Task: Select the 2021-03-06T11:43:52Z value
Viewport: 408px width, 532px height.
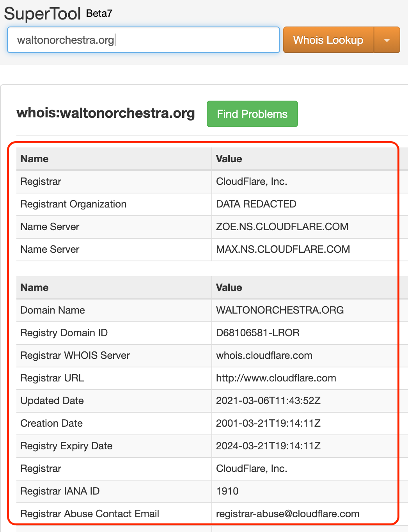Action: (x=268, y=401)
